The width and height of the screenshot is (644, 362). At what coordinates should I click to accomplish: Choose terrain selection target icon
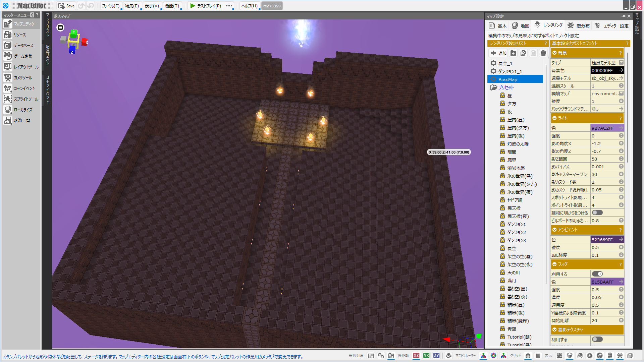pyautogui.click(x=371, y=356)
